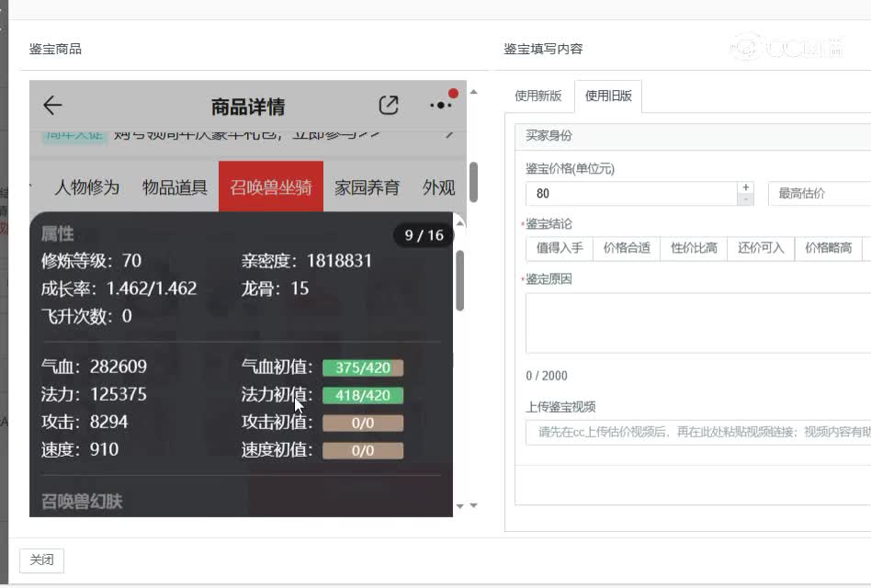
Task: Click 速度: 910 text
Action: (x=79, y=449)
